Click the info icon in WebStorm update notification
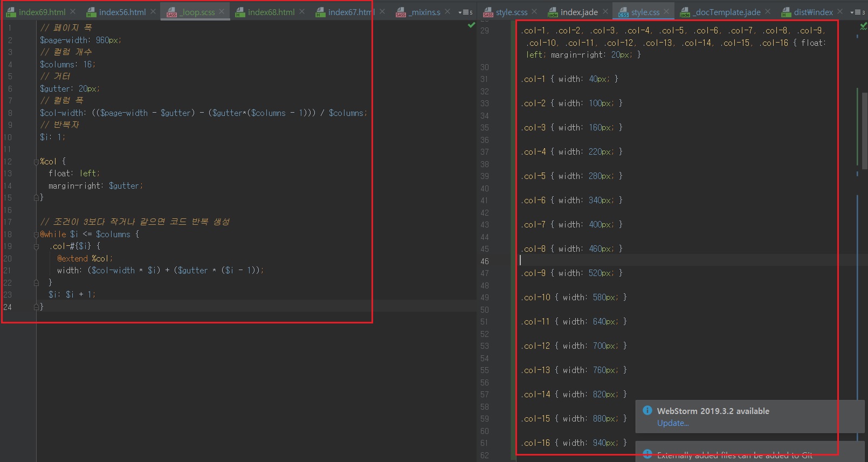Image resolution: width=868 pixels, height=462 pixels. (x=647, y=411)
